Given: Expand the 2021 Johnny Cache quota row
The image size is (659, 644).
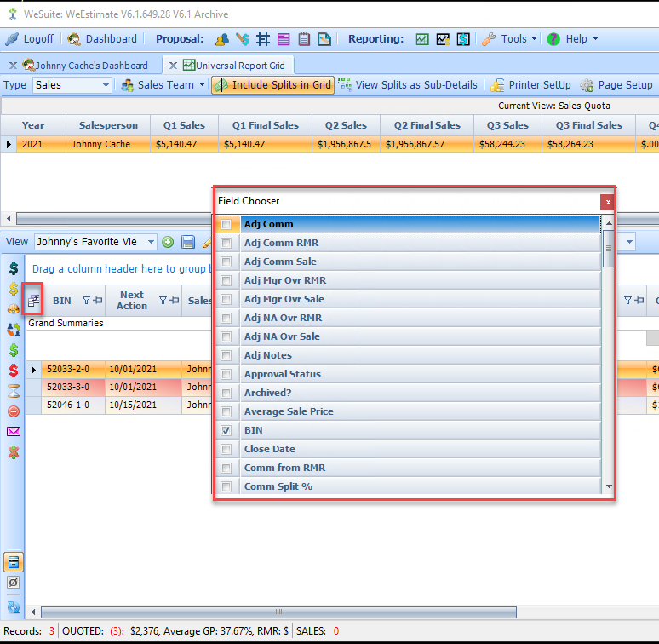Looking at the screenshot, I should (9, 144).
